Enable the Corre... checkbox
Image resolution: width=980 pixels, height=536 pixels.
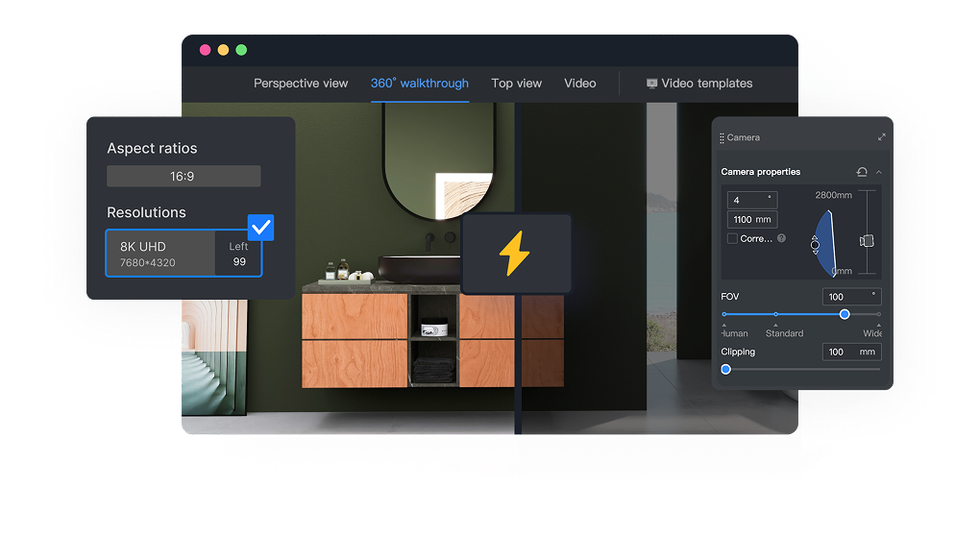[x=732, y=238]
